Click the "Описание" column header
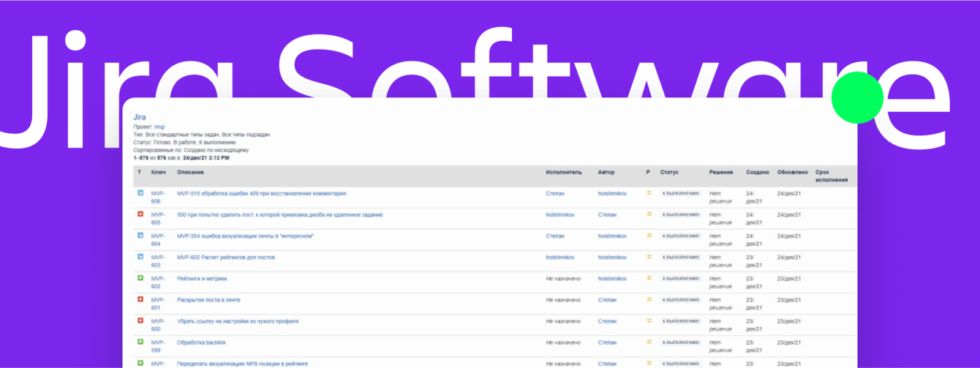The image size is (980, 368). point(190,173)
